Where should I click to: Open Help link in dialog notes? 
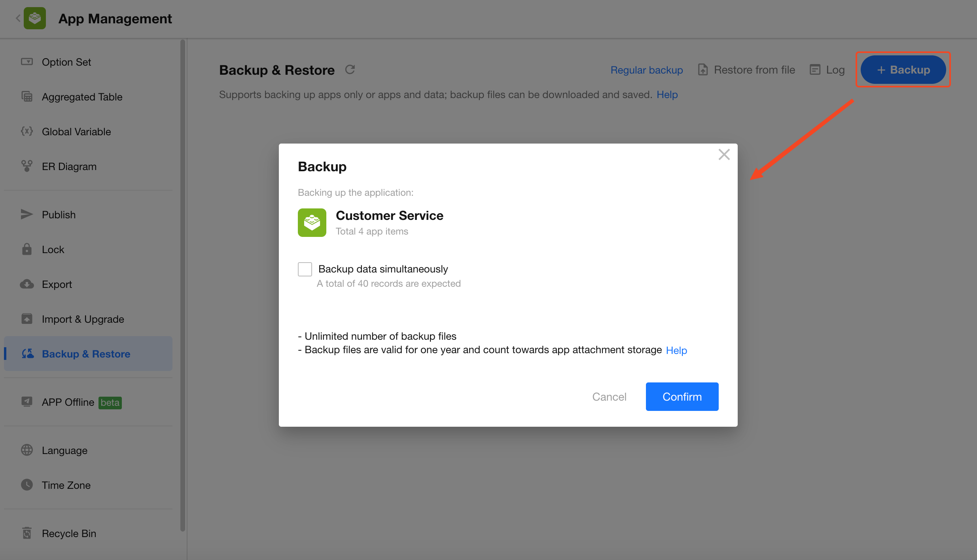tap(676, 350)
